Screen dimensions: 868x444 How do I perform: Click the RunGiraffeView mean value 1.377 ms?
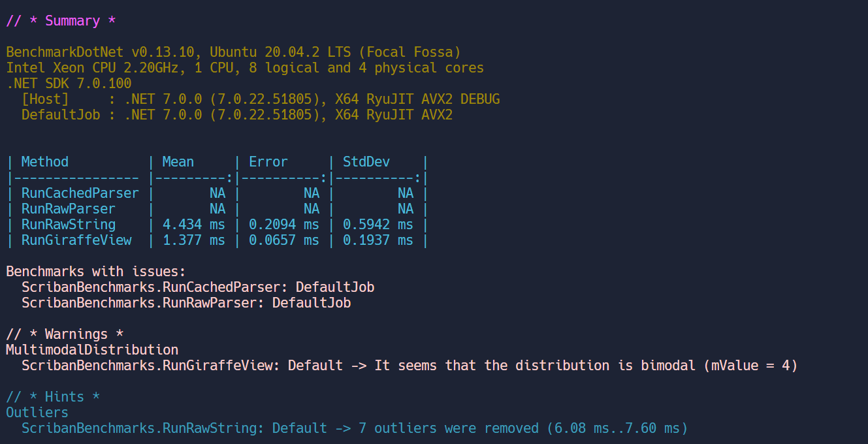coord(194,240)
